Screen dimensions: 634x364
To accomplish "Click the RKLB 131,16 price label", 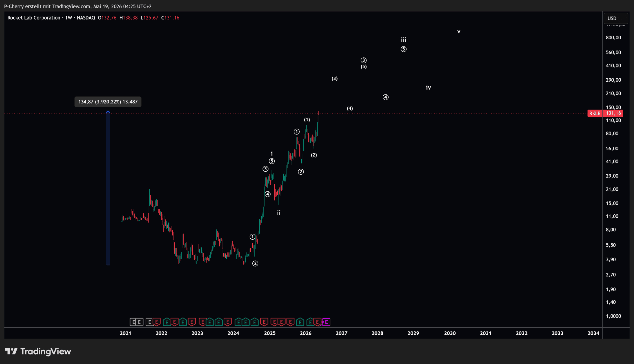I will coord(605,113).
